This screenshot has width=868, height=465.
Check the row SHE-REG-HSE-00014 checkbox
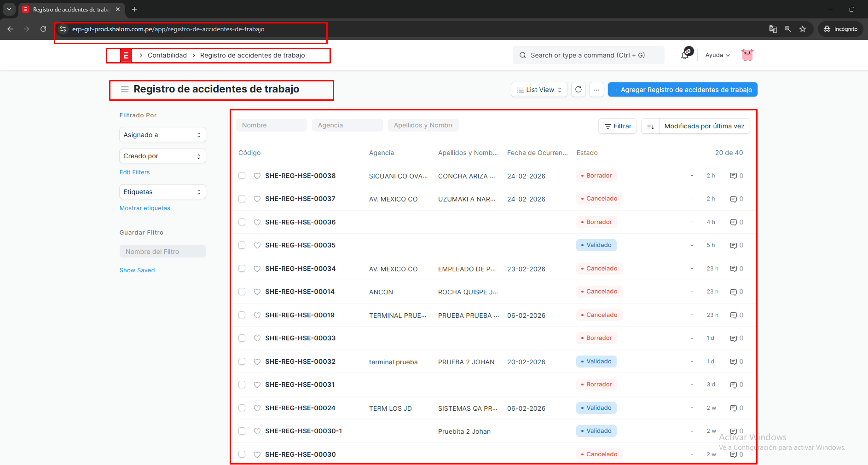tap(242, 292)
